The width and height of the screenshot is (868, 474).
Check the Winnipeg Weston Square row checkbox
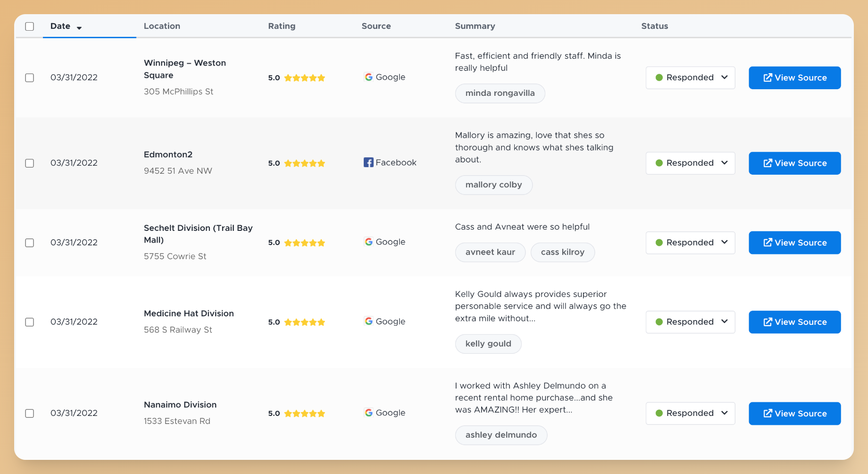30,78
